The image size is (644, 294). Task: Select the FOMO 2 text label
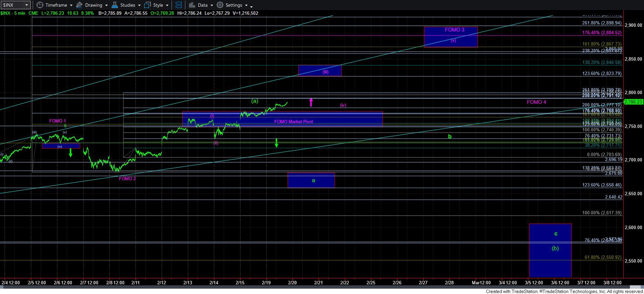coord(127,178)
